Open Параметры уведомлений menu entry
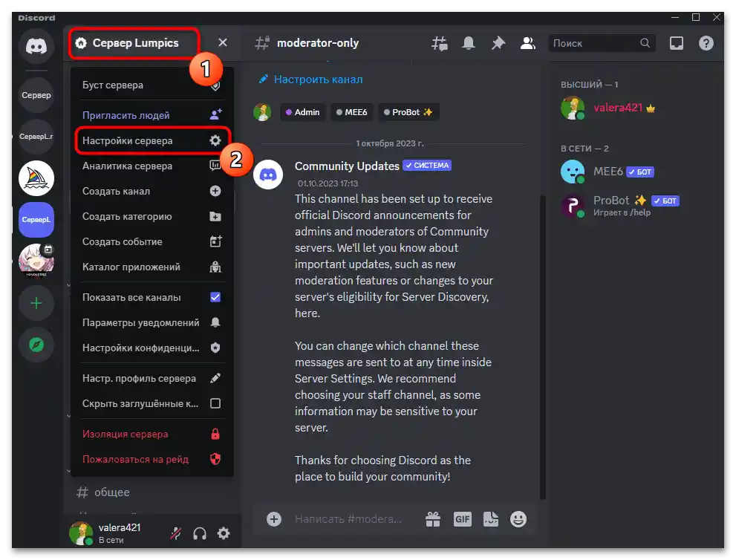Screen dimensions: 736x560 coord(152,322)
